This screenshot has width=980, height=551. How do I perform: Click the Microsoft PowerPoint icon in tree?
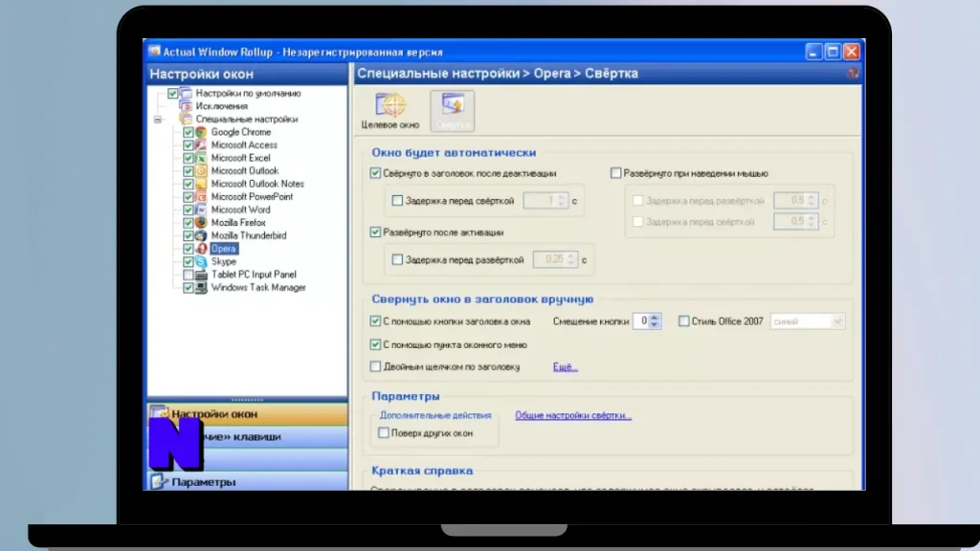(201, 197)
